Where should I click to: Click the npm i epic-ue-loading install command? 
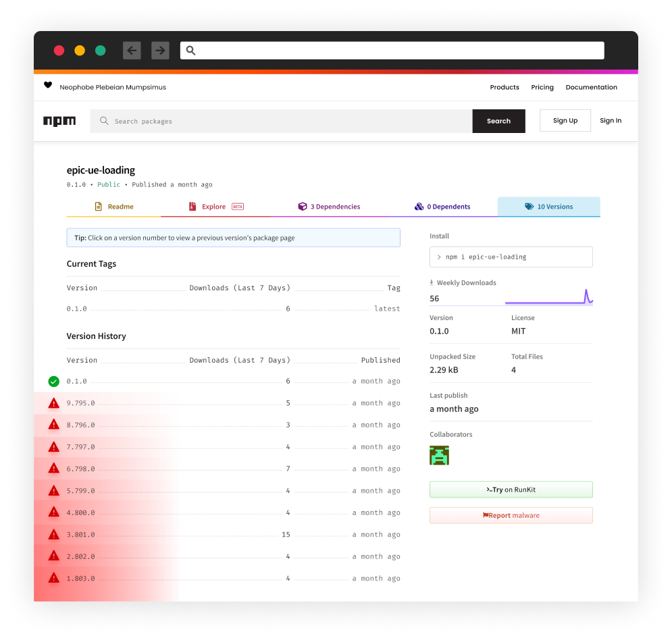pyautogui.click(x=511, y=257)
